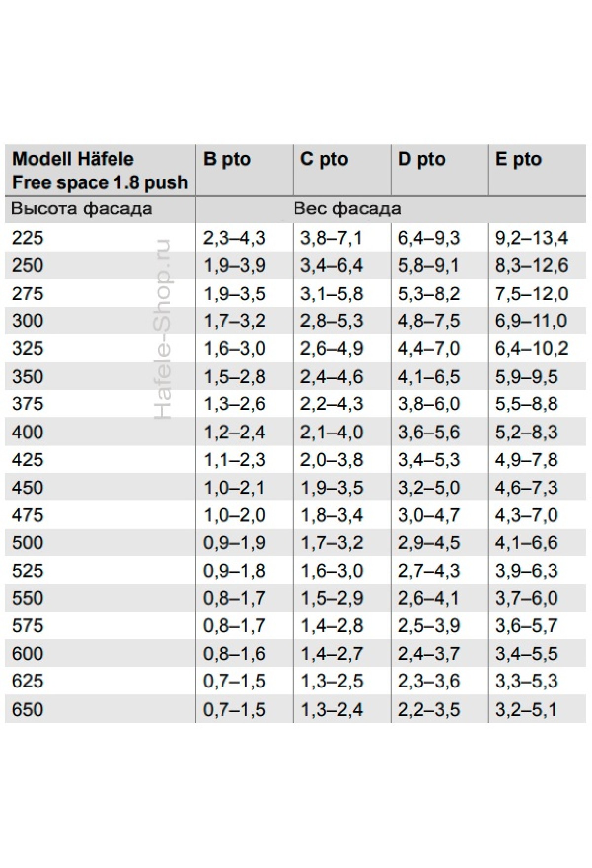
Task: Select the 225 height row label
Action: [x=28, y=238]
